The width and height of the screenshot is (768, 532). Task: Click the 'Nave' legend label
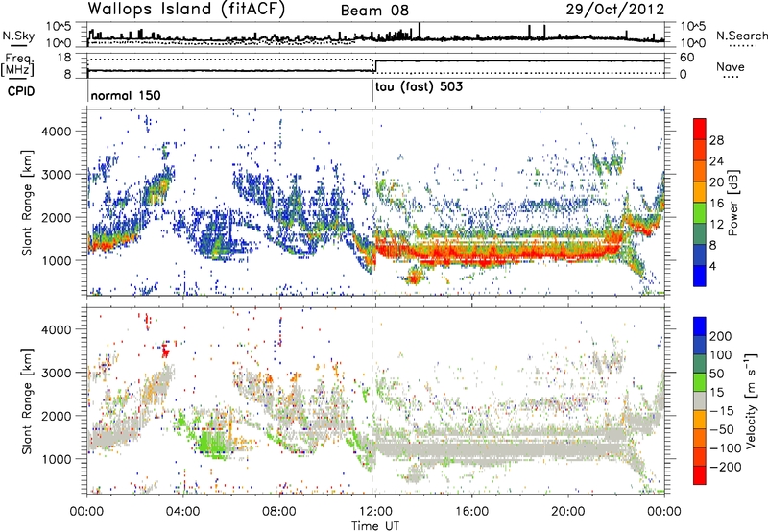(x=731, y=66)
